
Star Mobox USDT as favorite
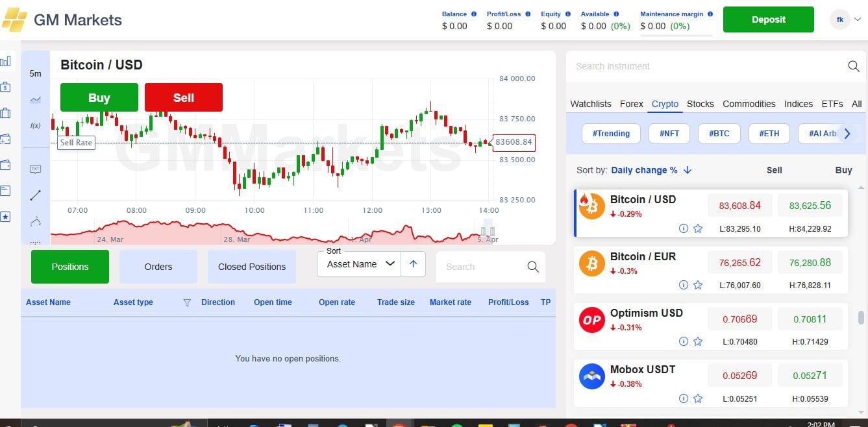698,398
